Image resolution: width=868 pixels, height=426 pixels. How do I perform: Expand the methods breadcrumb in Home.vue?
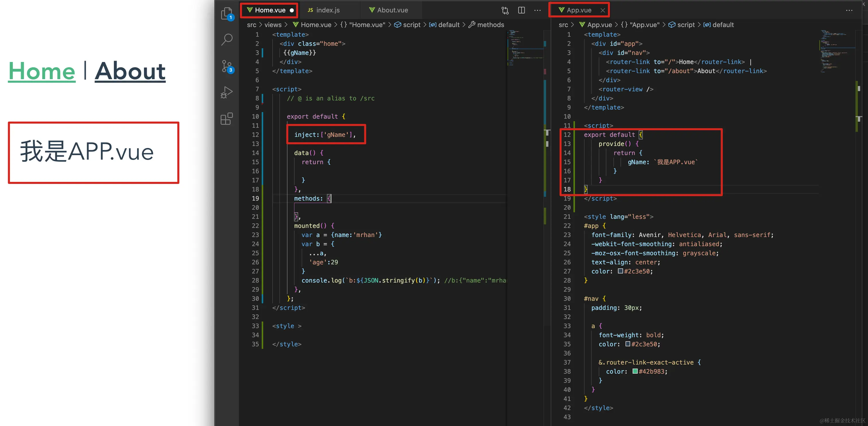point(490,25)
